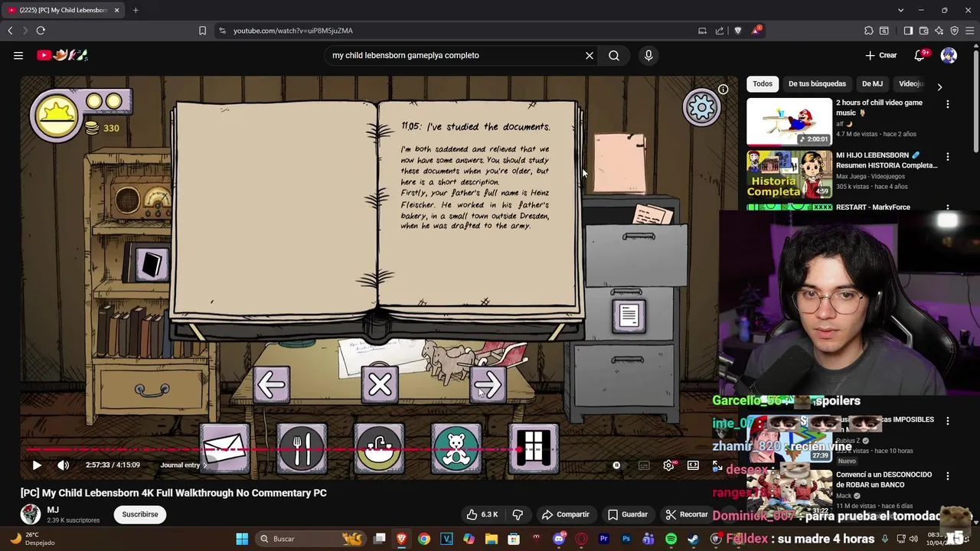The image size is (980, 551).
Task: Open Brave Wallet icon
Action: [x=923, y=31]
